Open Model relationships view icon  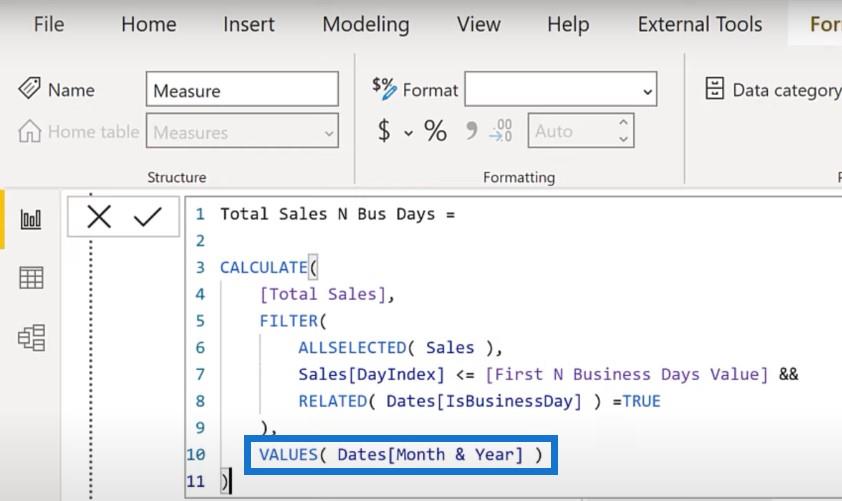point(31,338)
